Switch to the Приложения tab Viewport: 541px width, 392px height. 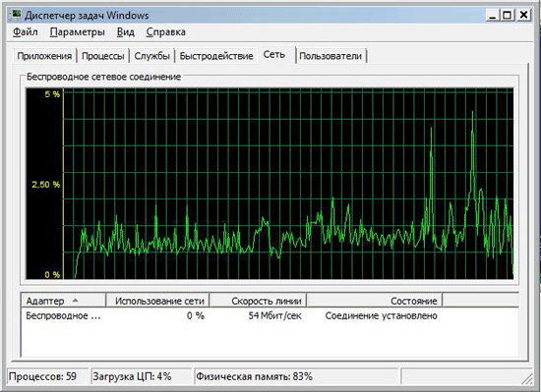coord(44,56)
